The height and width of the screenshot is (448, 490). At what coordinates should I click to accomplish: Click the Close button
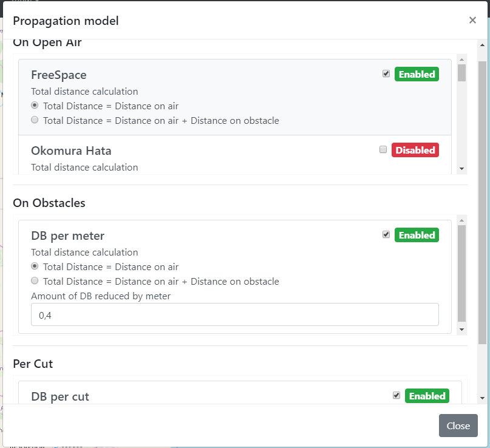(x=458, y=426)
